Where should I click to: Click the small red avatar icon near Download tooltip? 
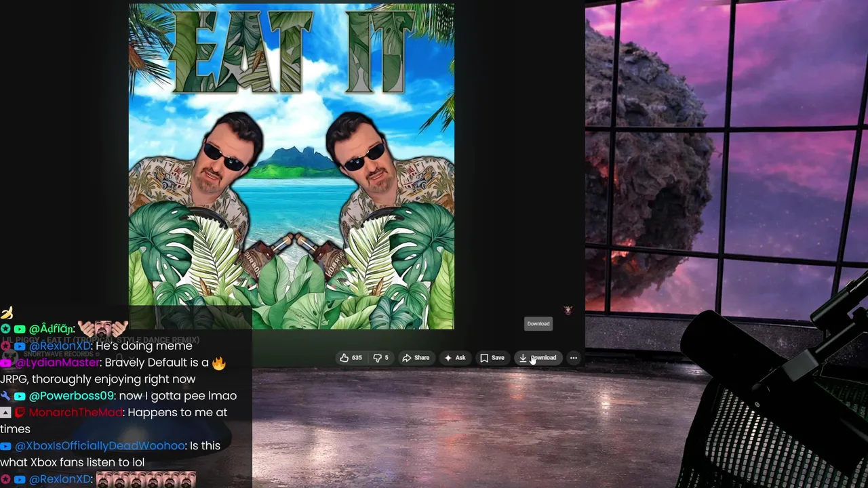pos(568,310)
